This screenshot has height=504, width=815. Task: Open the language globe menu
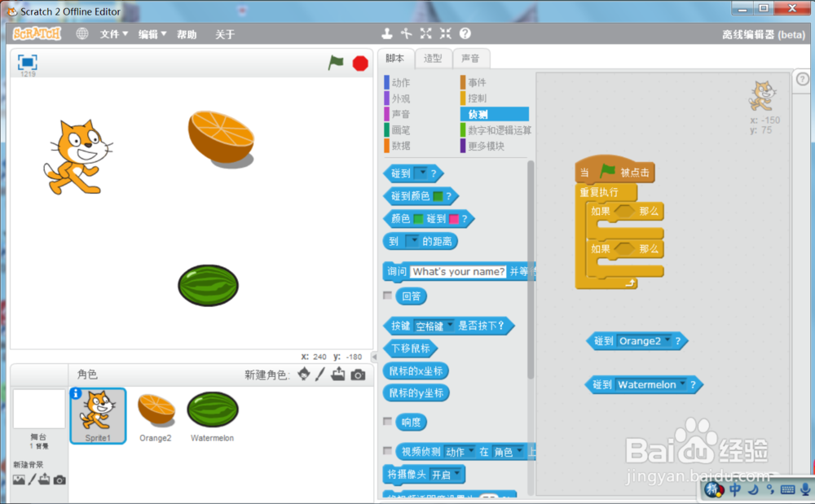point(82,33)
